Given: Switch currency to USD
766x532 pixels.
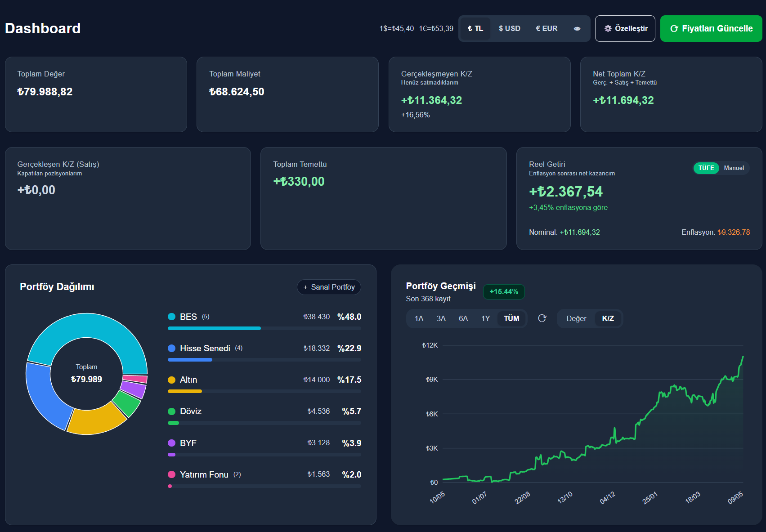Looking at the screenshot, I should 510,29.
